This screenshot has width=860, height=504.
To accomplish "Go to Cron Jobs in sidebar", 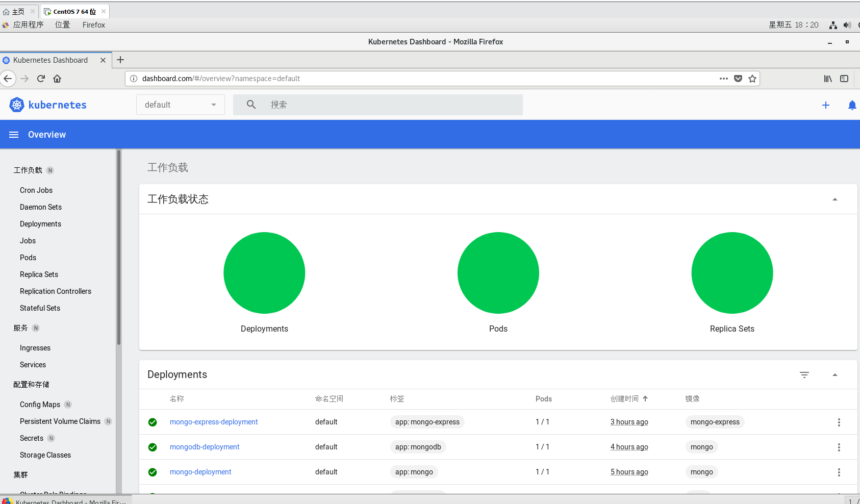I will [36, 190].
